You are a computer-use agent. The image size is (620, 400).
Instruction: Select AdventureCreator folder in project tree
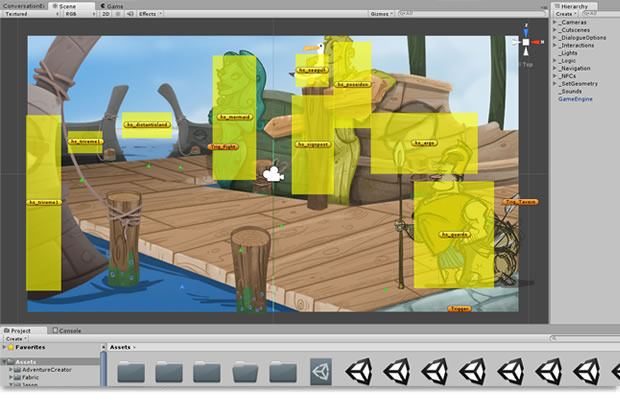tap(47, 370)
